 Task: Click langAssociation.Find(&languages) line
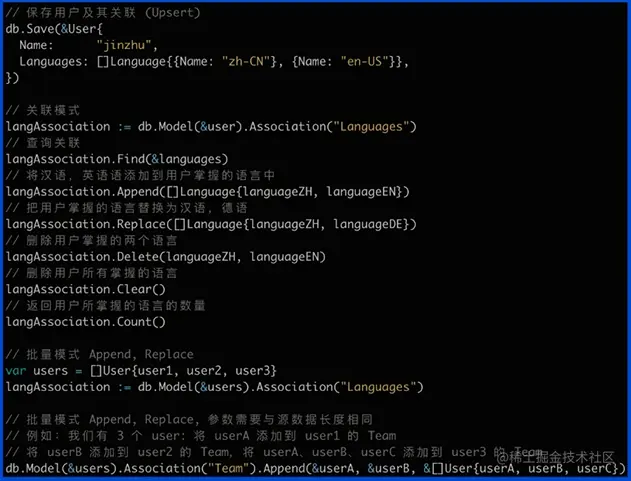(117, 159)
